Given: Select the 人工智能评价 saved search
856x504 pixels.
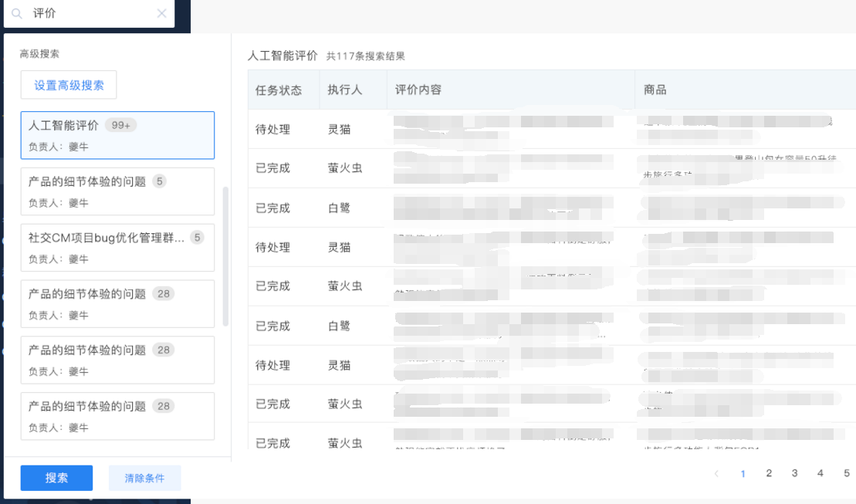Looking at the screenshot, I should (117, 135).
